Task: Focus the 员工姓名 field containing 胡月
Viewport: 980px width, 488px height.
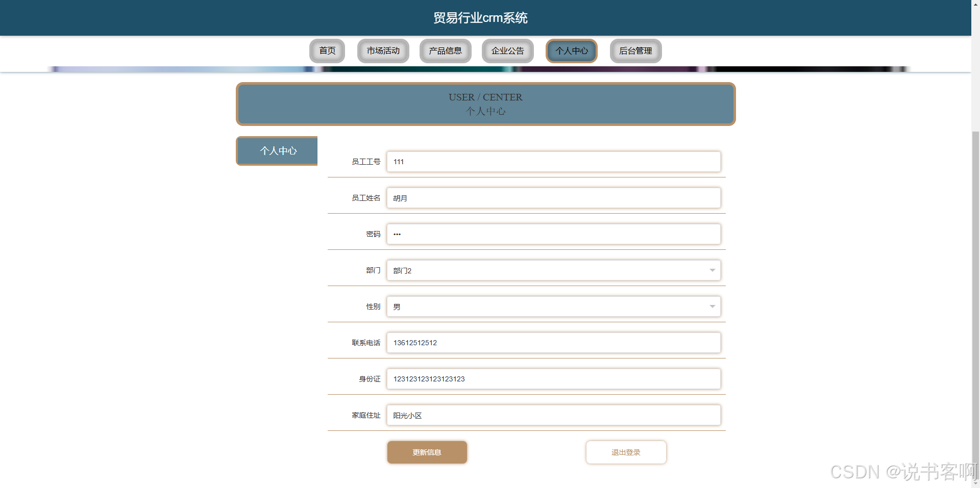Action: (554, 198)
